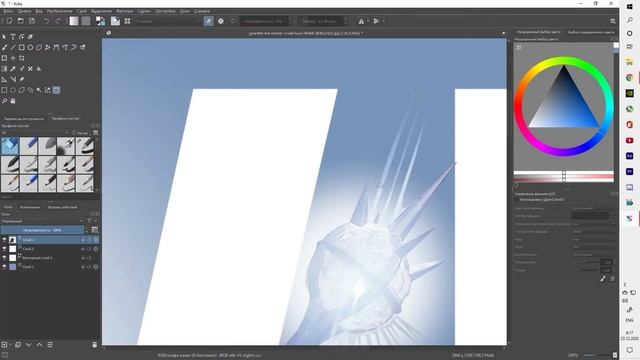Click the reload brush preset icon
Screen dimensions: 640x360
233,21
